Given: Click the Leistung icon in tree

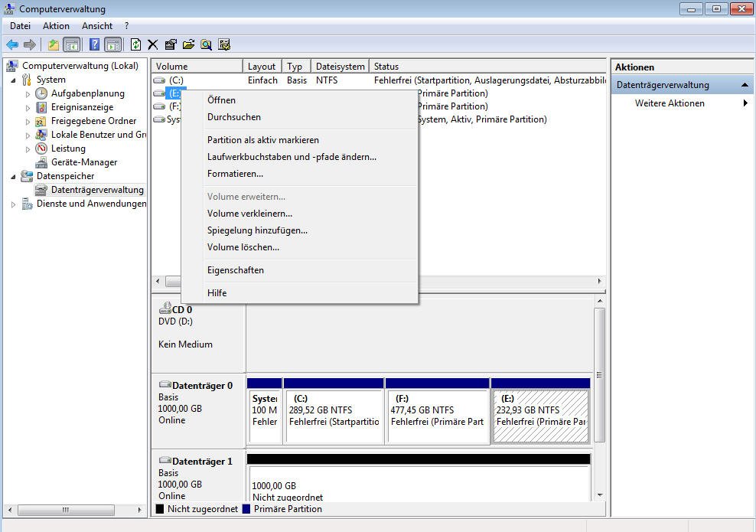Looking at the screenshot, I should (41, 149).
